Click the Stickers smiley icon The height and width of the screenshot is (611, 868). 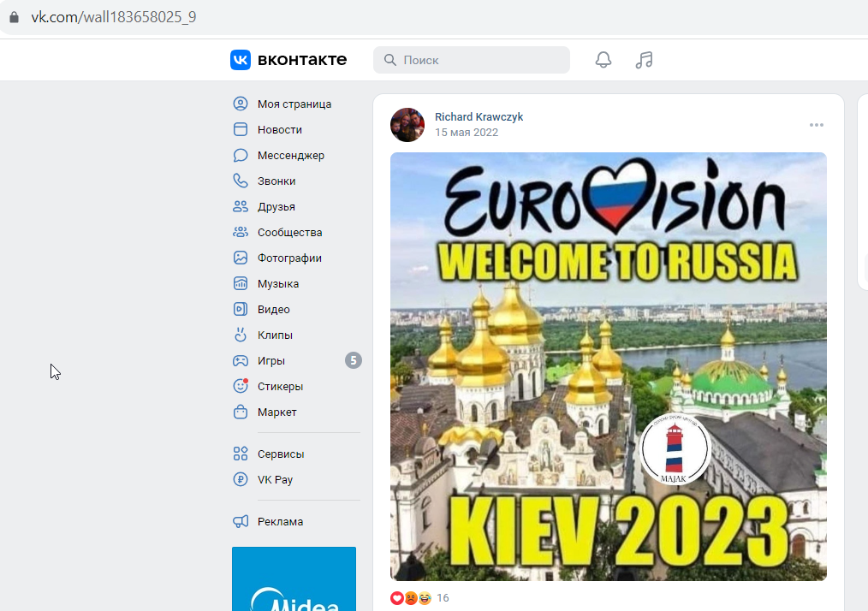[x=241, y=386]
